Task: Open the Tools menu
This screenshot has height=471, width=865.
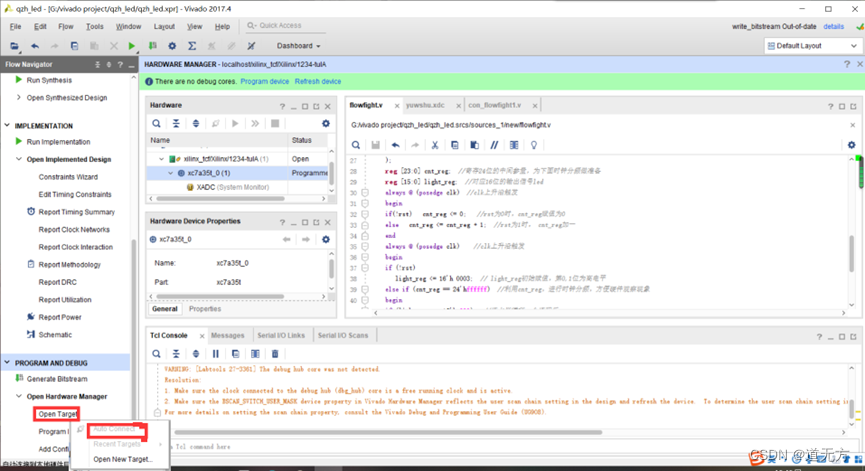Action: (94, 26)
